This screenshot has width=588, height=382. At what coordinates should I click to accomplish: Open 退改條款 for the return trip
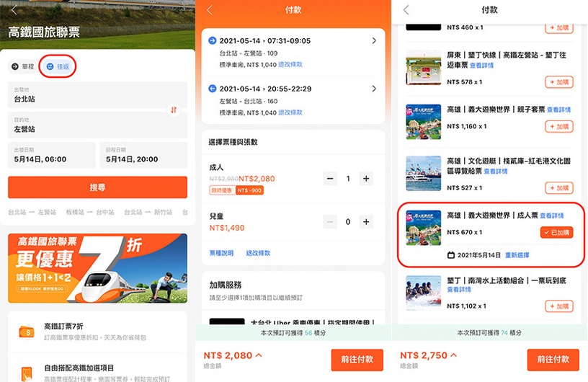tap(290, 112)
